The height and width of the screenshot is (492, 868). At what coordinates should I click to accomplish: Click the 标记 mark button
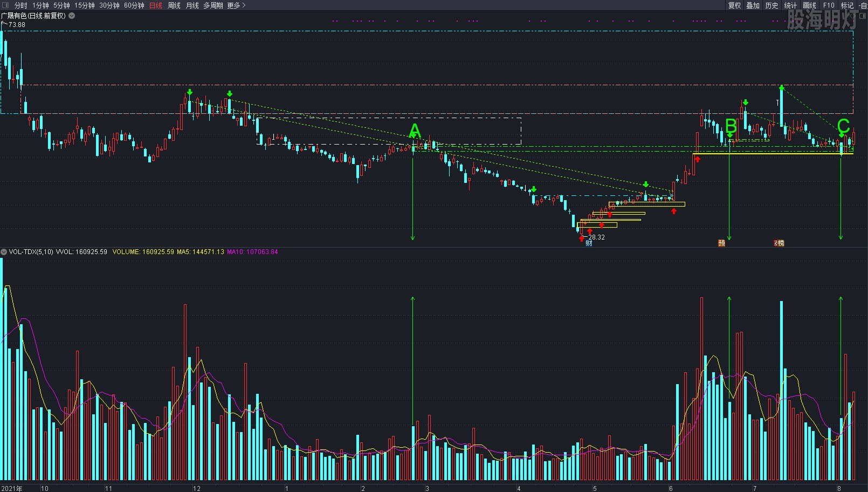point(848,5)
